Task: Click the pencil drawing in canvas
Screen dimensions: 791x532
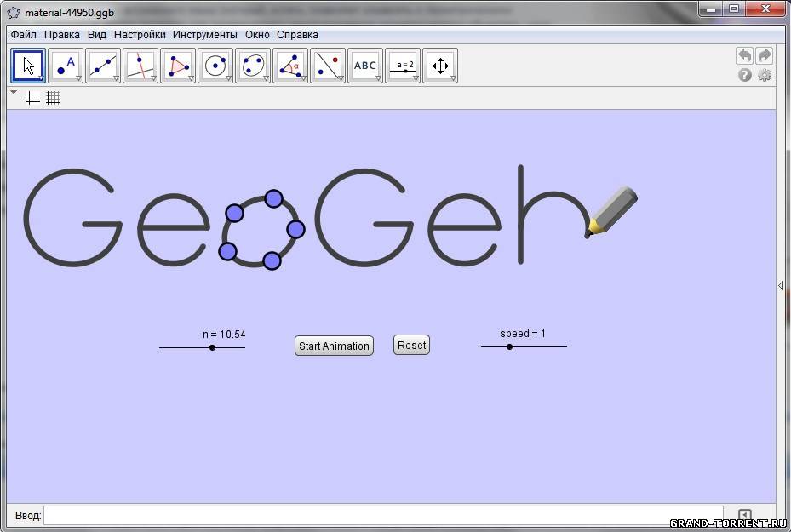Action: tap(611, 211)
